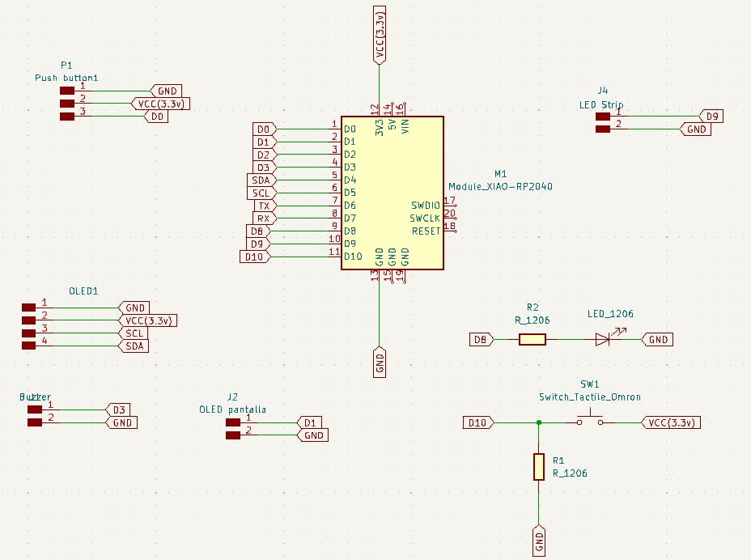Select VCC(3.3v) label on OLED1 pin 2

point(147,320)
